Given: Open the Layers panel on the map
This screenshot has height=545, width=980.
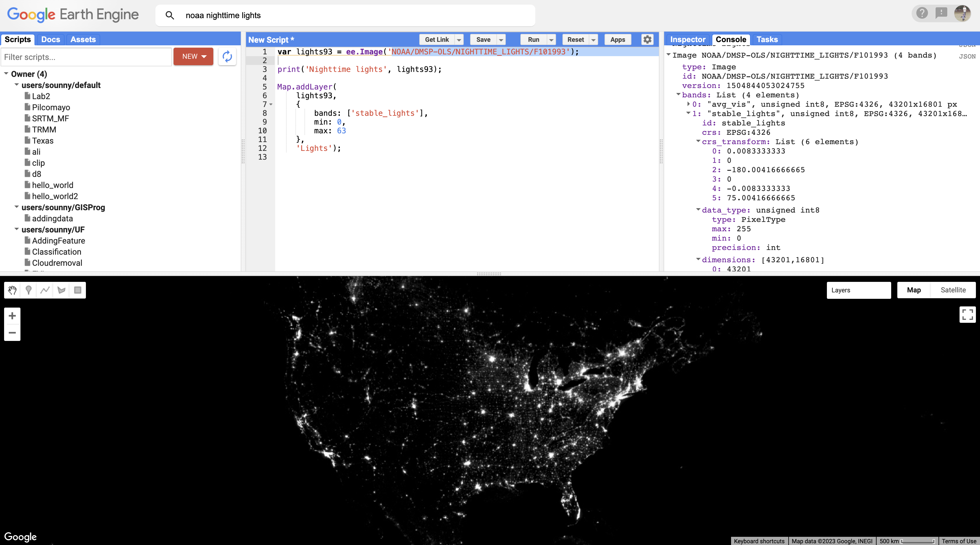Looking at the screenshot, I should 859,290.
